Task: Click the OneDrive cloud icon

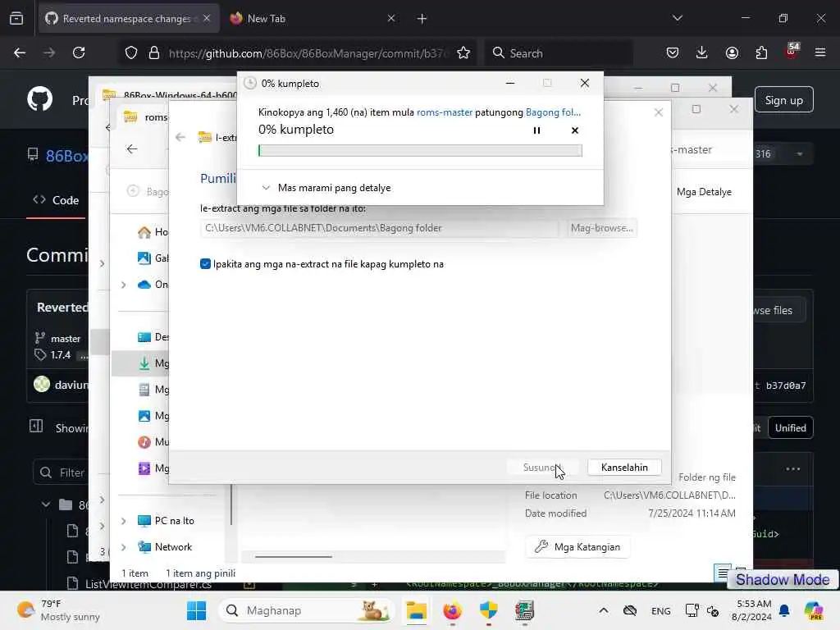Action: click(x=144, y=285)
